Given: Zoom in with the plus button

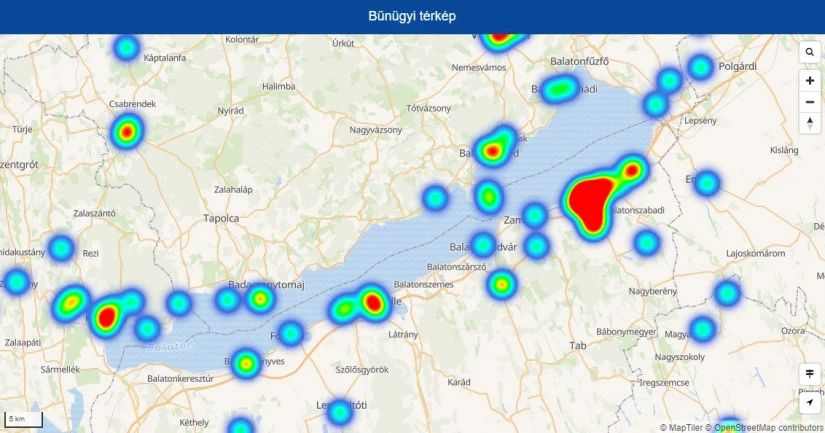Looking at the screenshot, I should (809, 80).
